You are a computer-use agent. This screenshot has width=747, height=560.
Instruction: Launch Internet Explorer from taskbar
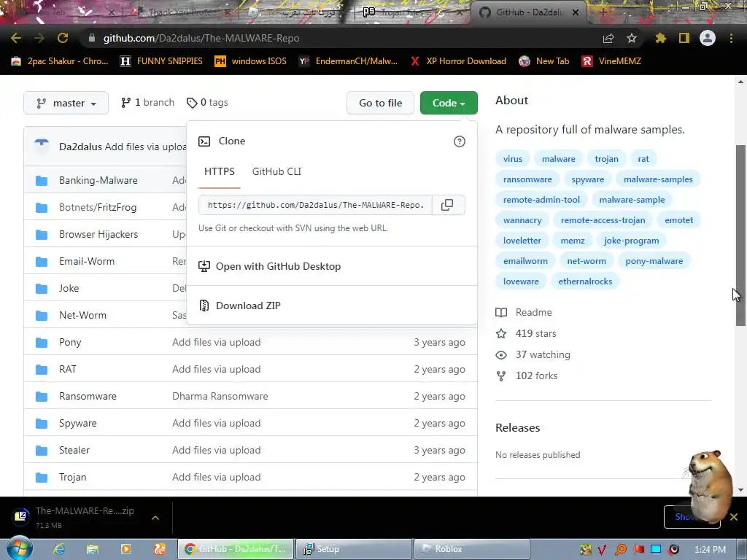[x=59, y=549]
